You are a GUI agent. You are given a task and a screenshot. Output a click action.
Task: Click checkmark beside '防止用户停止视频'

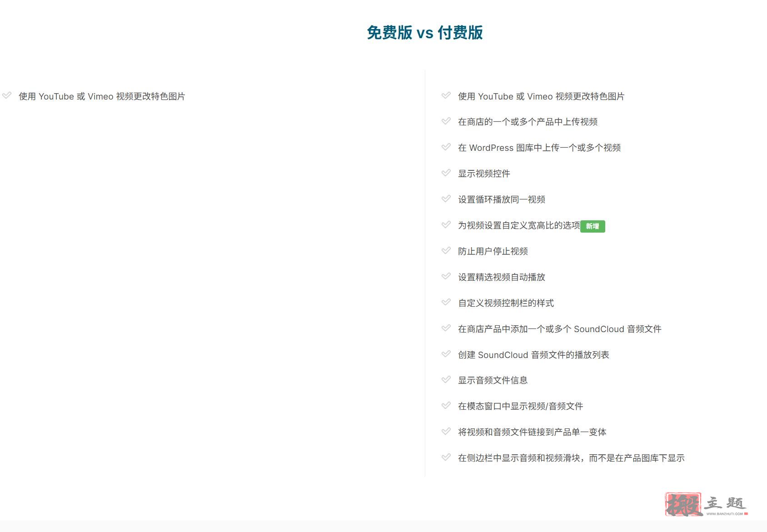click(x=446, y=250)
